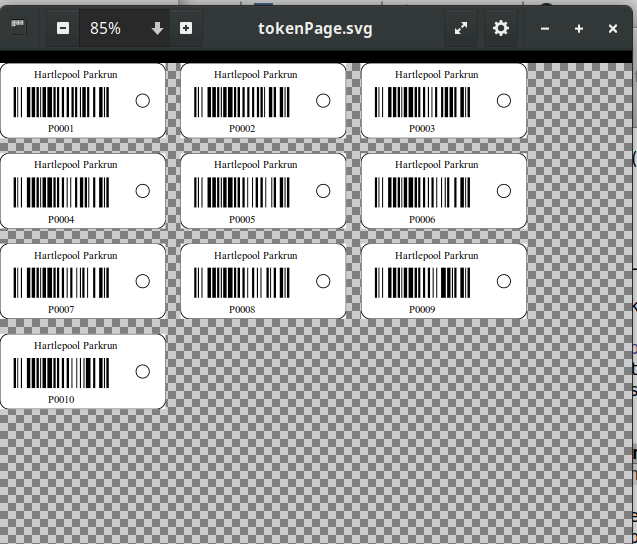The height and width of the screenshot is (544, 637).
Task: Open the zoom level dropdown arrow
Action: point(157,29)
